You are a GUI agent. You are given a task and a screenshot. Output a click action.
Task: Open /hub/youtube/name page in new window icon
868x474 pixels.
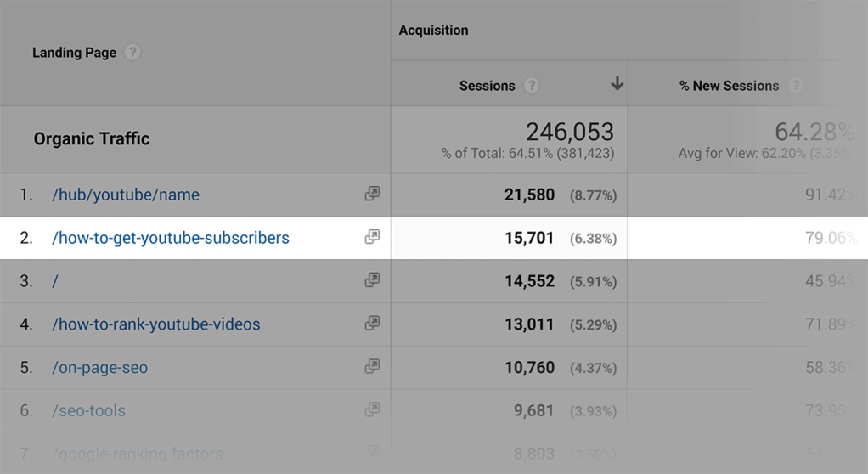[372, 194]
